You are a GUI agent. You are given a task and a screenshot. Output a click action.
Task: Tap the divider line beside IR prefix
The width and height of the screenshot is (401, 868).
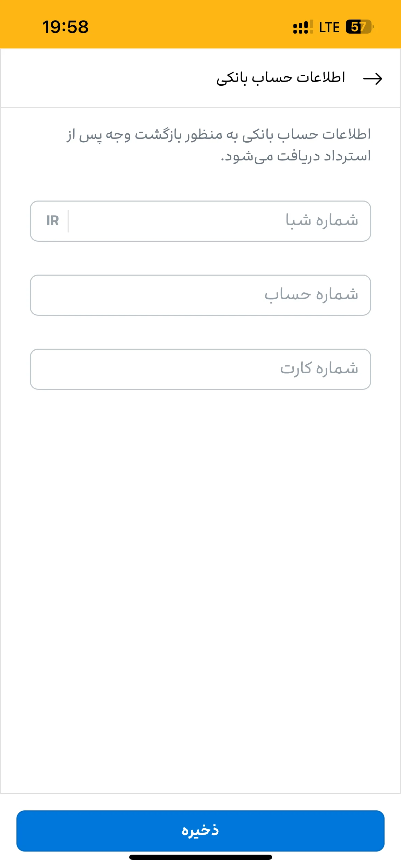[x=68, y=221]
